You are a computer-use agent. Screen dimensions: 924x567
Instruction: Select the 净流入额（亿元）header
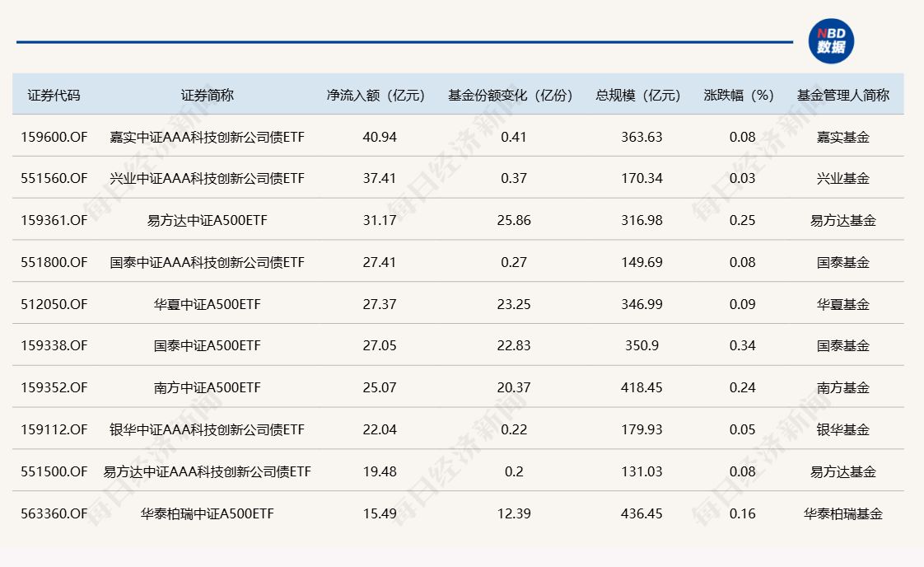pos(376,95)
